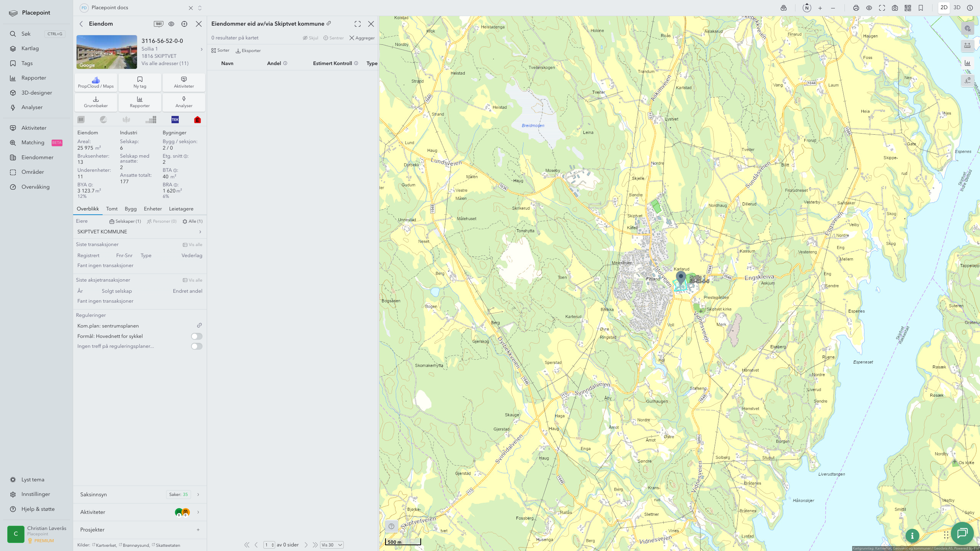Toggle map layer visibility eye in toolbar

tap(869, 8)
